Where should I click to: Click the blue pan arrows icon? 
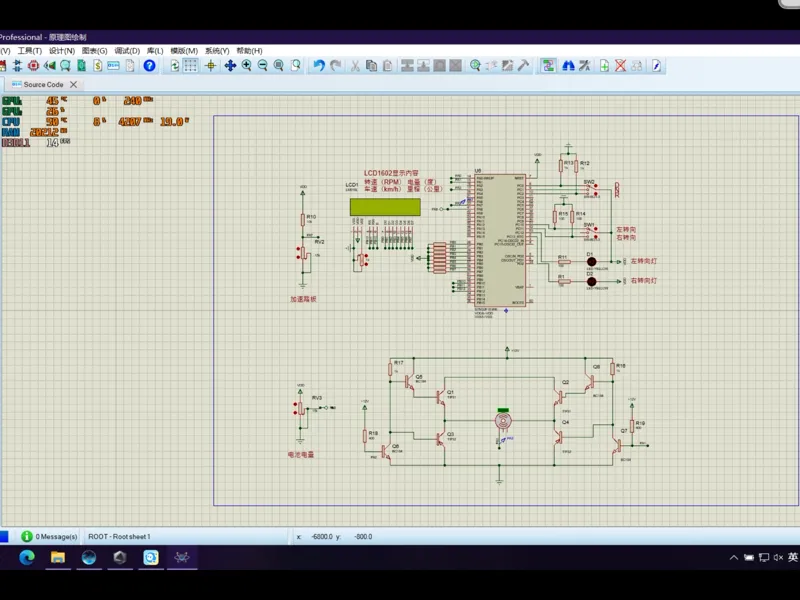coord(230,65)
